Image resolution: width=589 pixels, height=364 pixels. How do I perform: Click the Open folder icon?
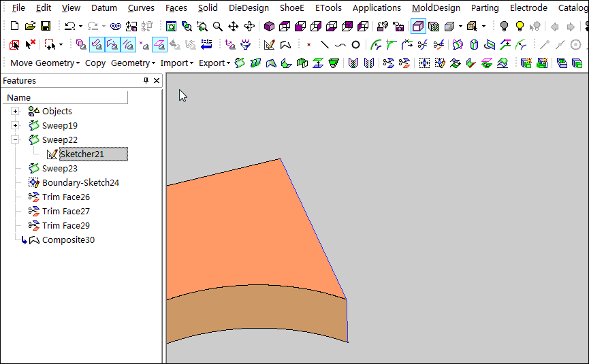30,27
